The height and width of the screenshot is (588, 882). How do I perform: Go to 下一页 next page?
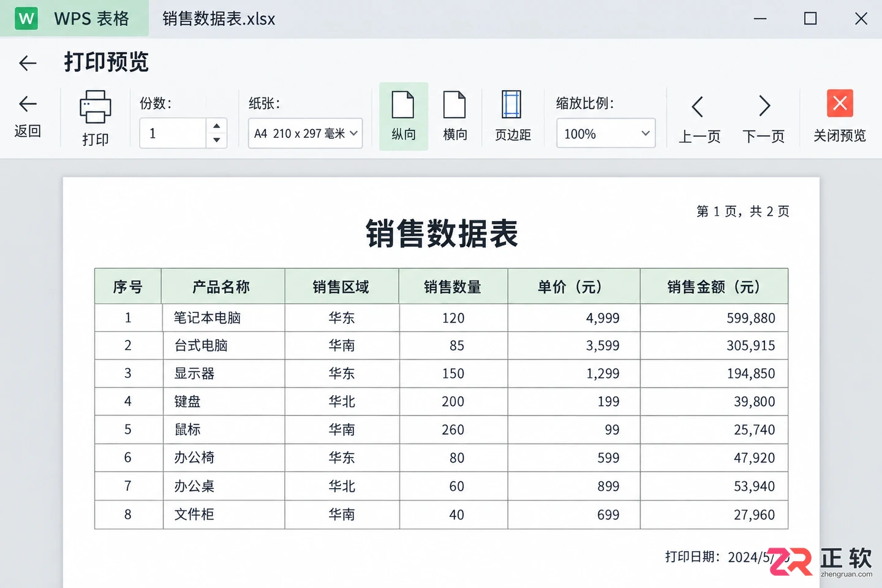tap(763, 119)
